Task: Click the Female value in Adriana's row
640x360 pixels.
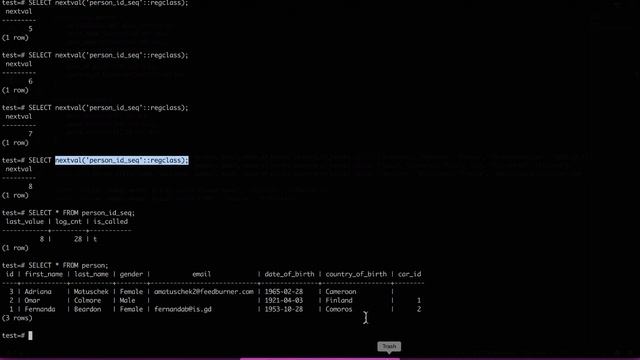Action: click(131, 291)
